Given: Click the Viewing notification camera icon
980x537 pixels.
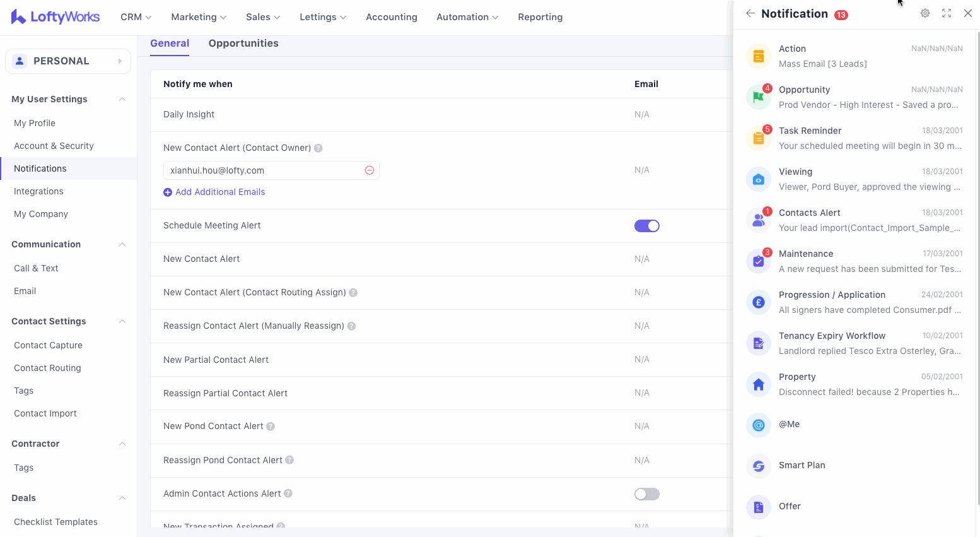Looking at the screenshot, I should click(758, 179).
